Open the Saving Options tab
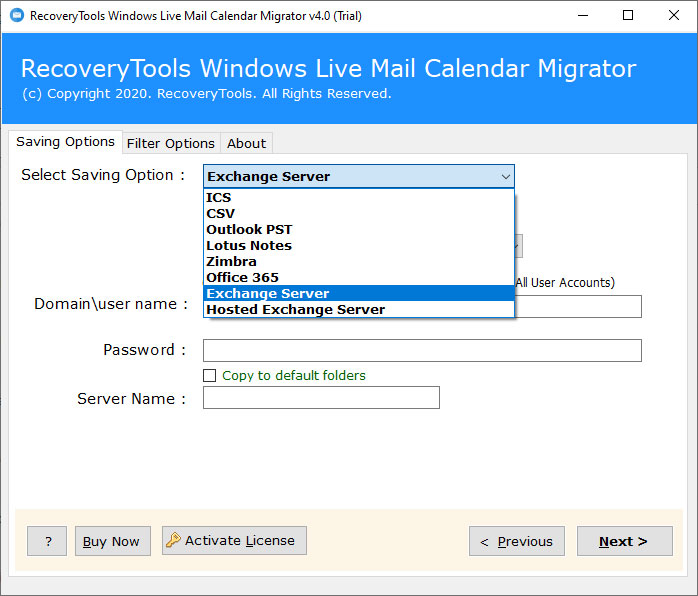This screenshot has width=698, height=596. click(65, 142)
